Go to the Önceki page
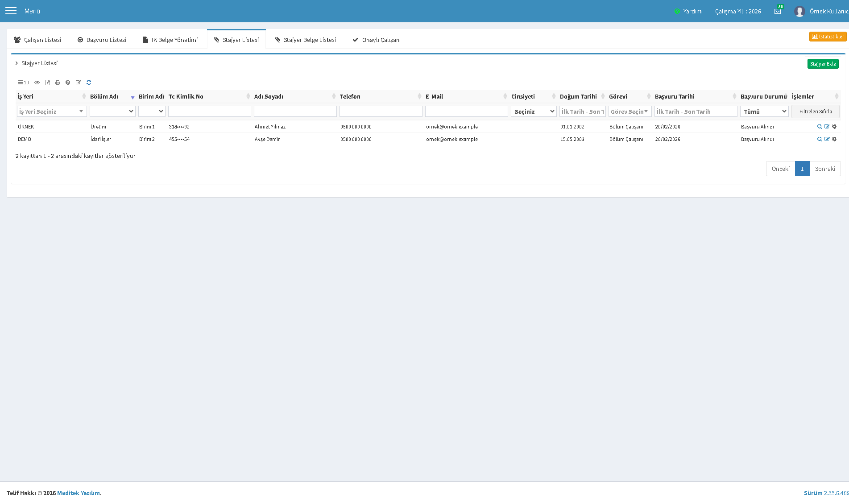The height and width of the screenshot is (504, 849). 780,169
